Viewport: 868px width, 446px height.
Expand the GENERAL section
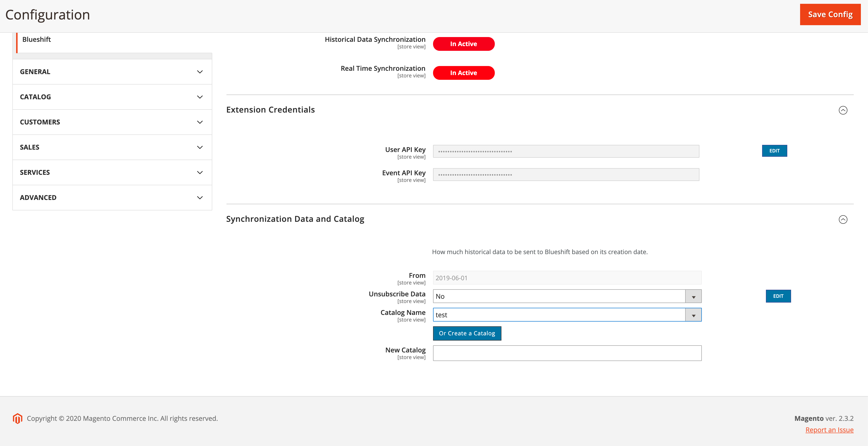point(112,72)
